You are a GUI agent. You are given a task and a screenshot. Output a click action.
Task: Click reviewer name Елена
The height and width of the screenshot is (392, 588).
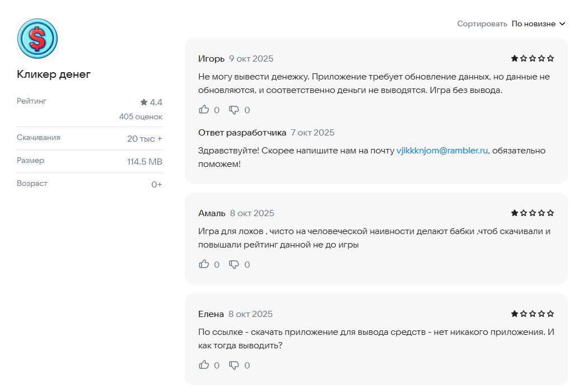coord(211,314)
